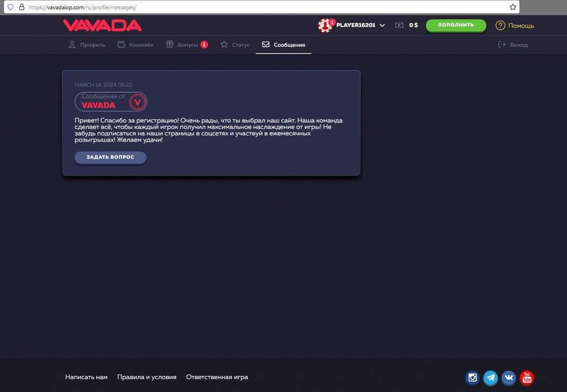
Task: Open the YouTube social icon
Action: [527, 377]
